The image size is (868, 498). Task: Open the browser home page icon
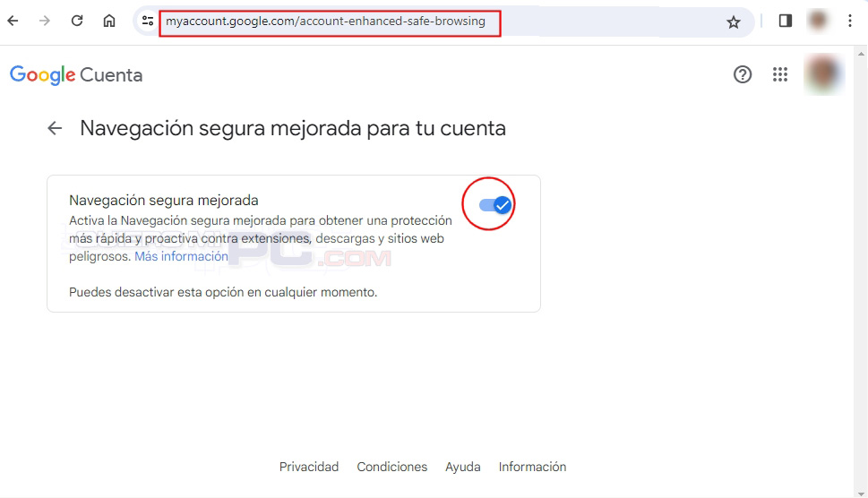tap(109, 21)
